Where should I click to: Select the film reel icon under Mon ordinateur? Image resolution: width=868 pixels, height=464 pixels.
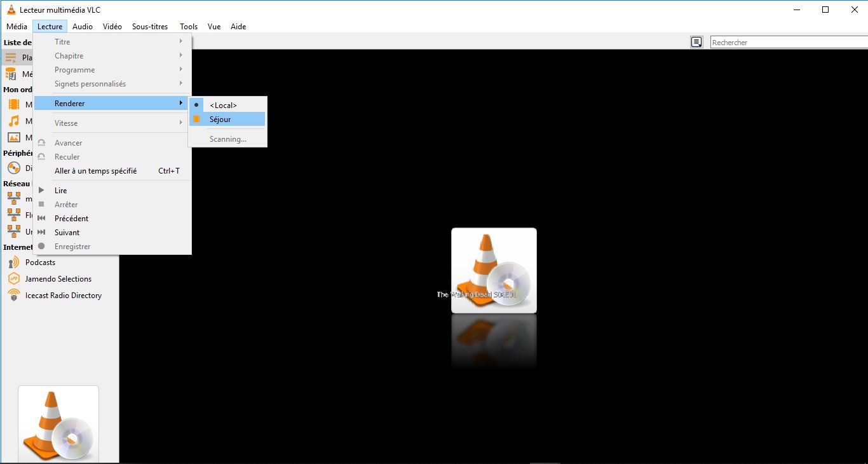15,104
